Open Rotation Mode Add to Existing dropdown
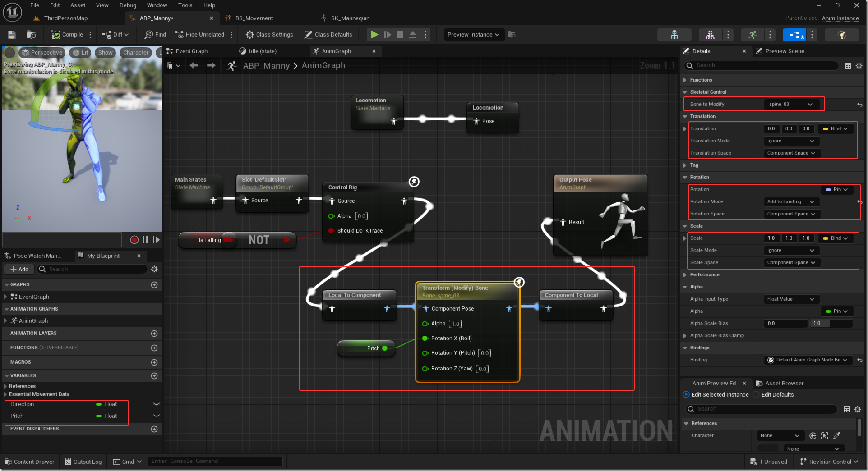The height and width of the screenshot is (471, 868). click(x=792, y=202)
